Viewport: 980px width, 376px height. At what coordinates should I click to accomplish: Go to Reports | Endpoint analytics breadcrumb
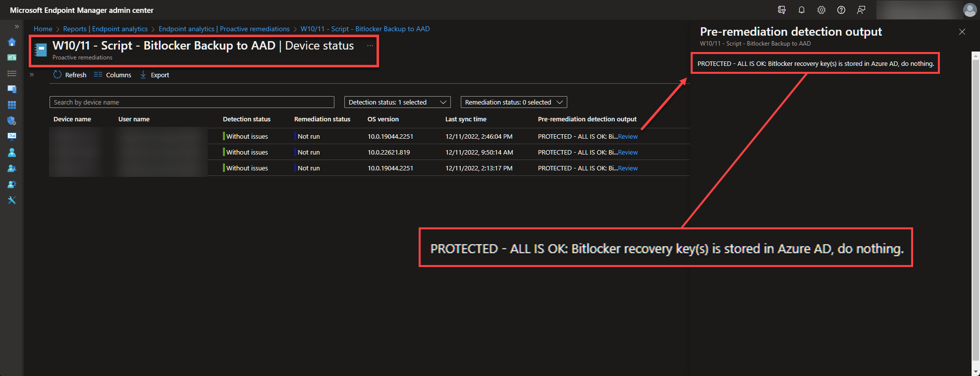pyautogui.click(x=106, y=29)
